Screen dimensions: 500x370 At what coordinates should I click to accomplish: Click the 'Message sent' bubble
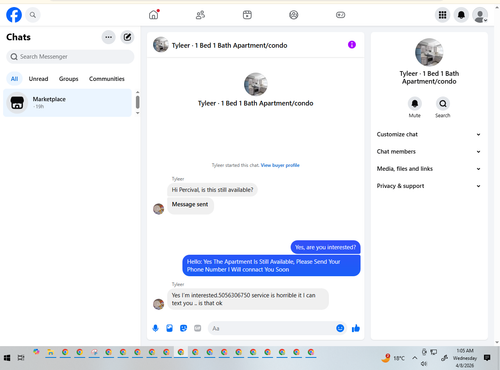[190, 205]
